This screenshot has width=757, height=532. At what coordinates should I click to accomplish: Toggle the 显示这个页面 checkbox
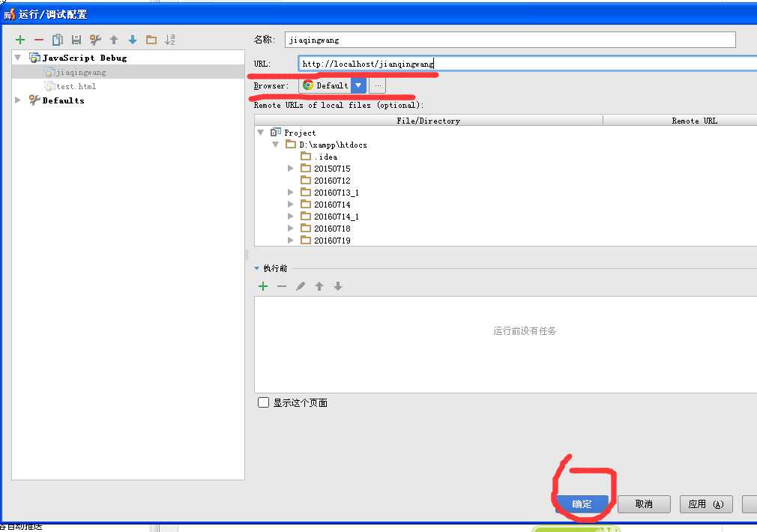(263, 402)
